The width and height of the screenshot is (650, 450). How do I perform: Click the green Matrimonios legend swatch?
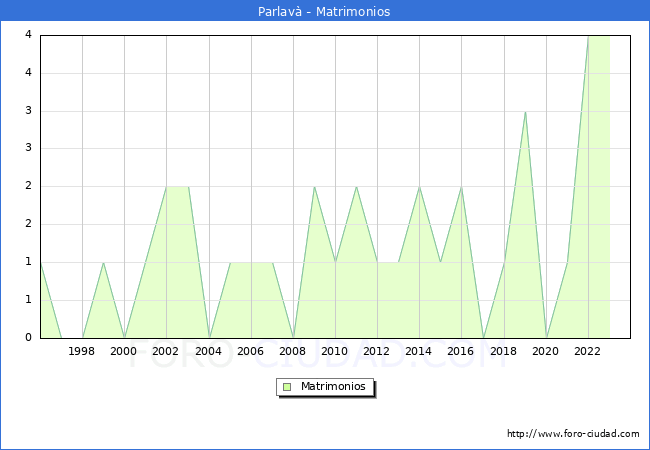point(287,386)
